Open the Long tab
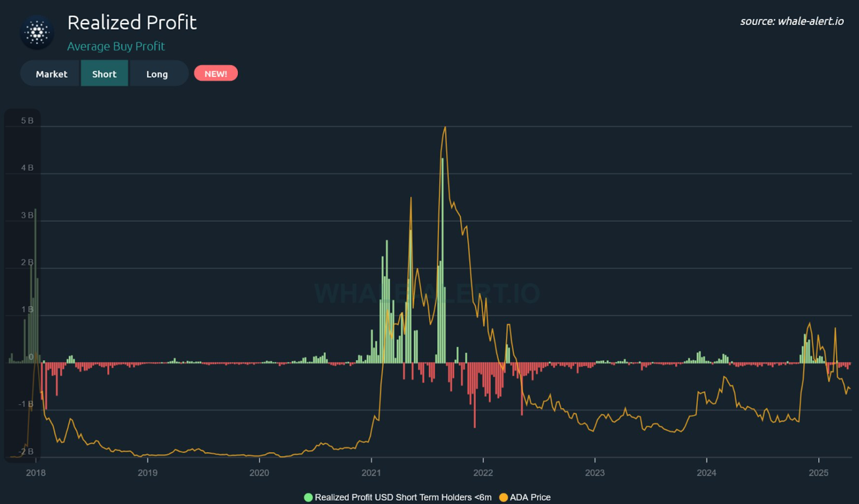 pyautogui.click(x=158, y=74)
